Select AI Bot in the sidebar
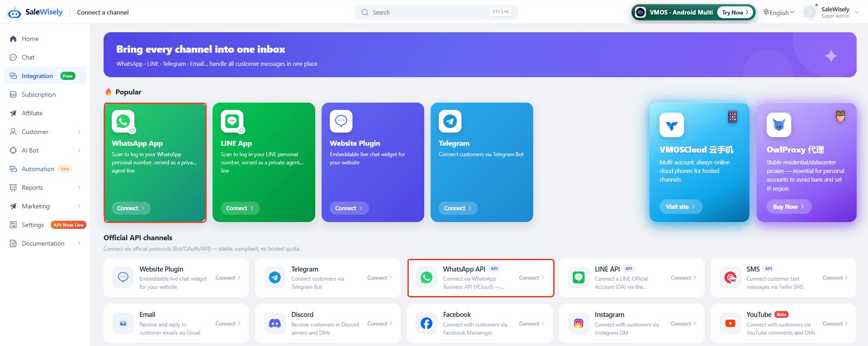868x346 pixels. click(x=45, y=150)
